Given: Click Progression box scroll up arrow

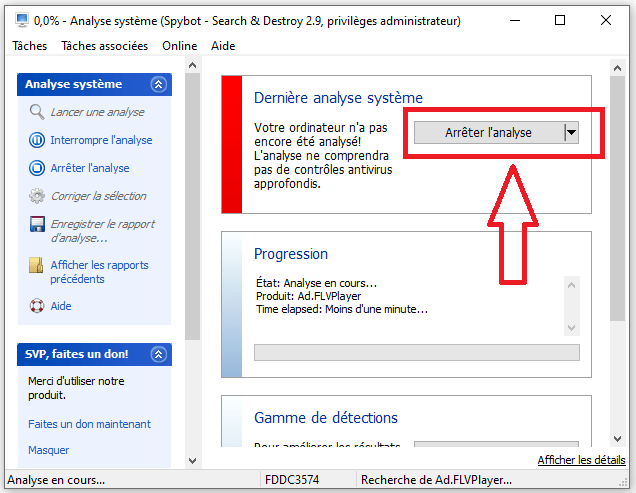Looking at the screenshot, I should tap(572, 285).
